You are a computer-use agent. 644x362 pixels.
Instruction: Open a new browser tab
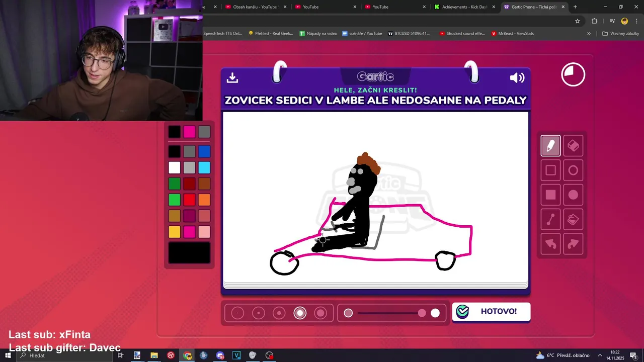click(x=575, y=7)
